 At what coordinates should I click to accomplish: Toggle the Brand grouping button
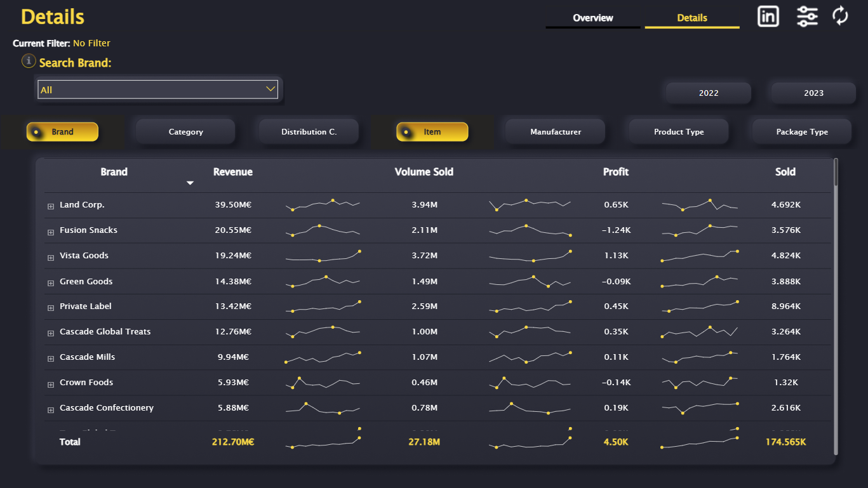point(62,132)
